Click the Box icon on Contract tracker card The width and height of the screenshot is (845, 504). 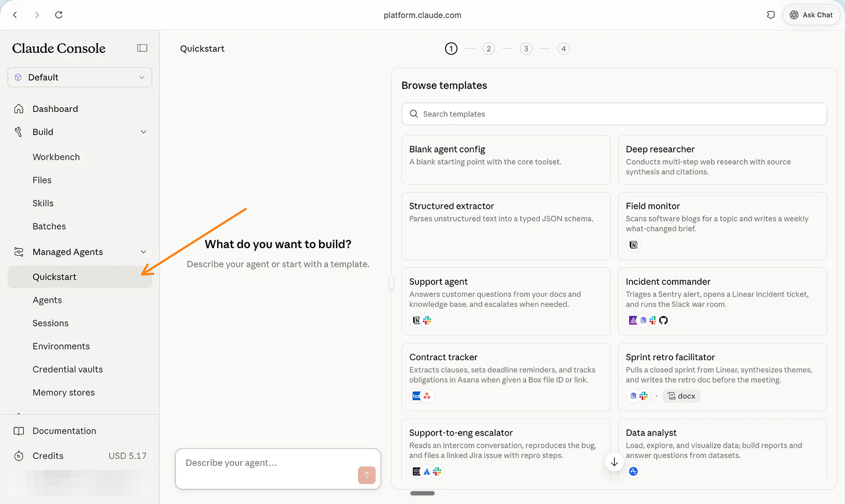pyautogui.click(x=416, y=396)
